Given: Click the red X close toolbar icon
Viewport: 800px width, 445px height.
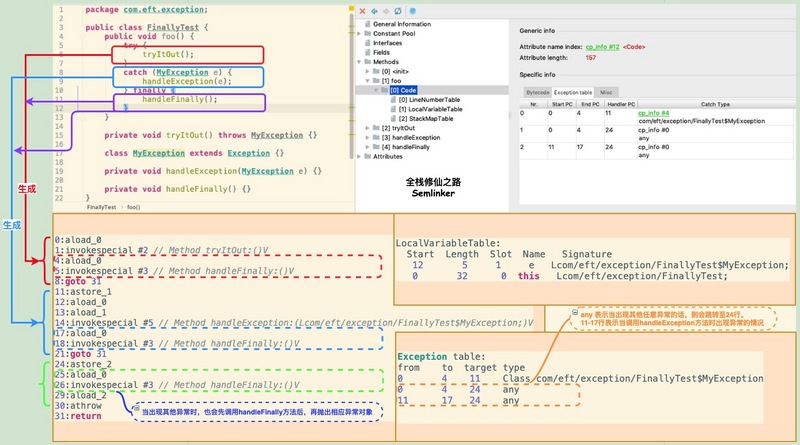Looking at the screenshot, I should tap(362, 11).
